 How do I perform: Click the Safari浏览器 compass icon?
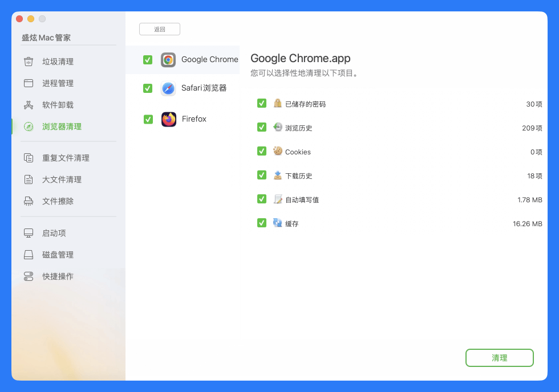click(168, 88)
